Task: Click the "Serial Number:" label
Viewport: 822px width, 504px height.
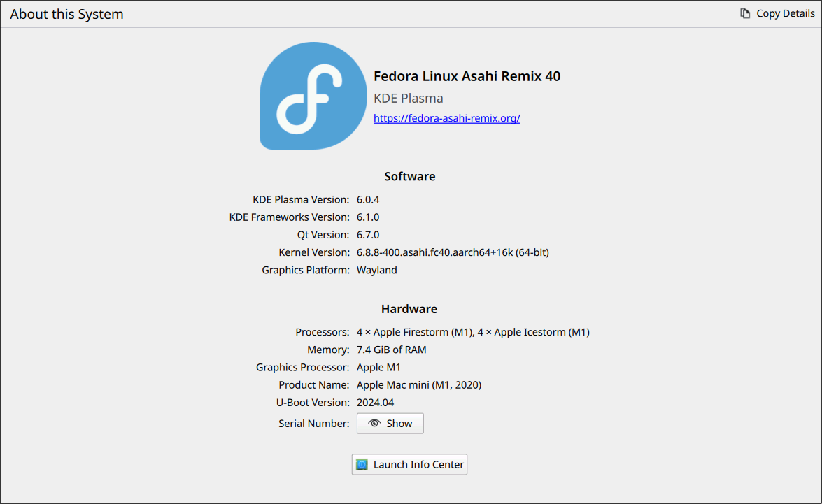Action: point(314,424)
